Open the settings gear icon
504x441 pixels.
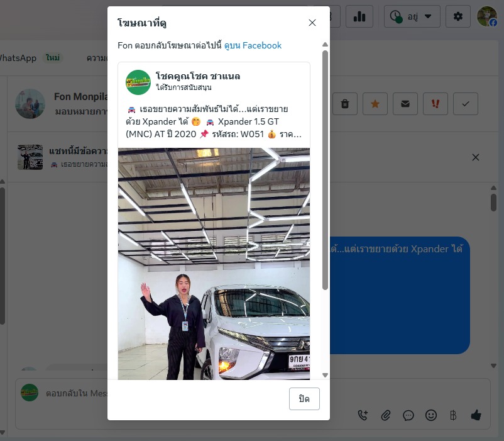pyautogui.click(x=457, y=16)
